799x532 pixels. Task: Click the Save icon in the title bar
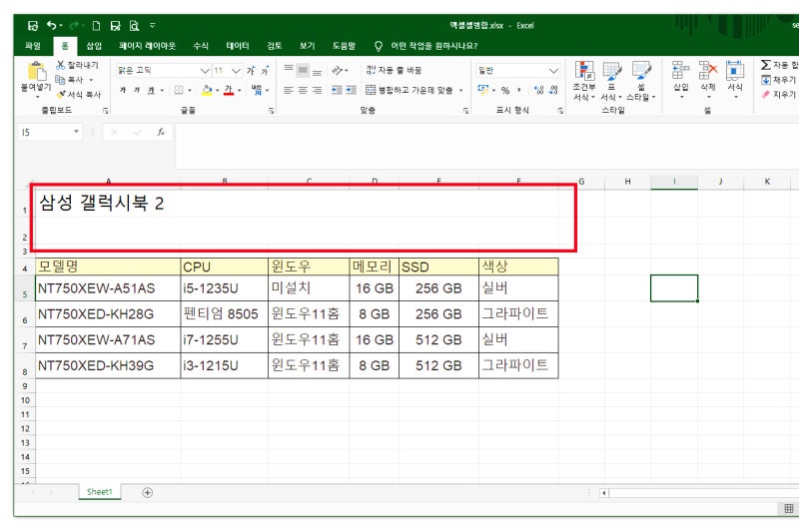point(33,26)
